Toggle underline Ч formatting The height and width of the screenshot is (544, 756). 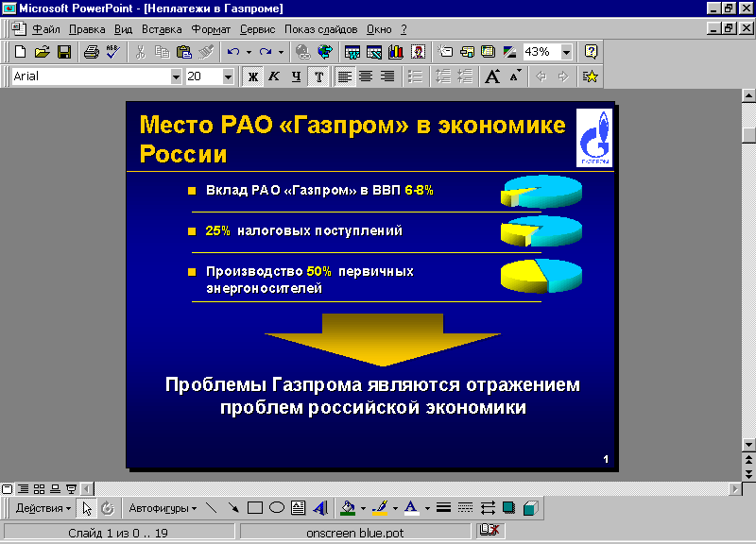pyautogui.click(x=297, y=76)
